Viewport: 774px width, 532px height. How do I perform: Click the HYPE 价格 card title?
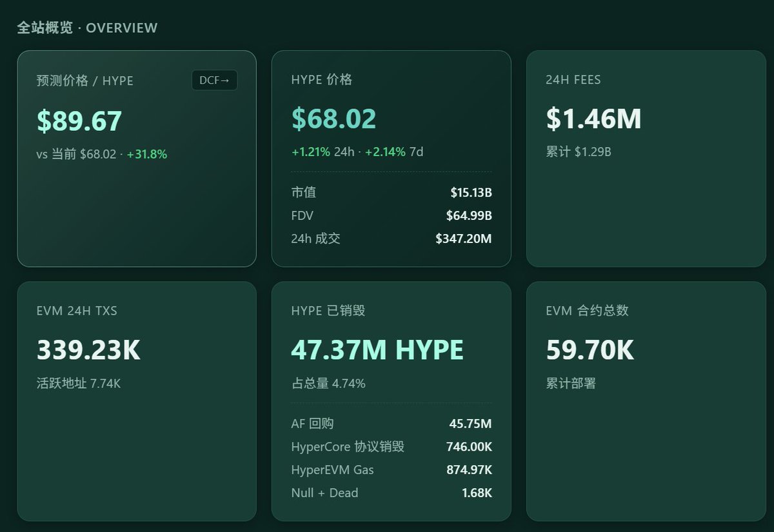[x=322, y=79]
